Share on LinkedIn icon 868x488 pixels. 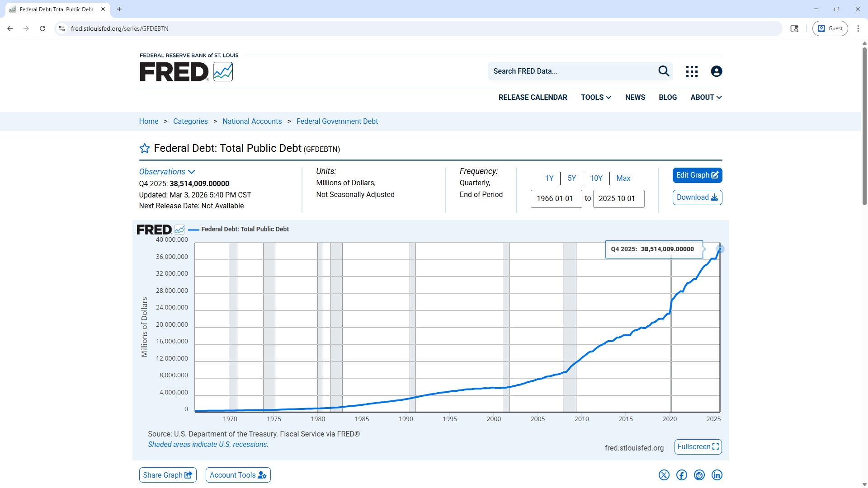pyautogui.click(x=717, y=475)
